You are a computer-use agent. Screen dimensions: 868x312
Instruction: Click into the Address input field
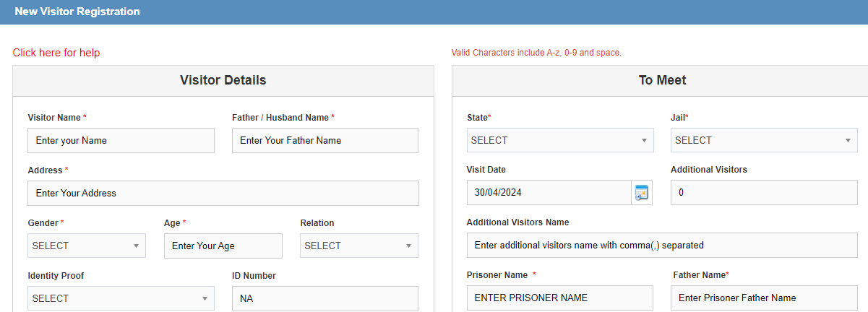pyautogui.click(x=223, y=193)
